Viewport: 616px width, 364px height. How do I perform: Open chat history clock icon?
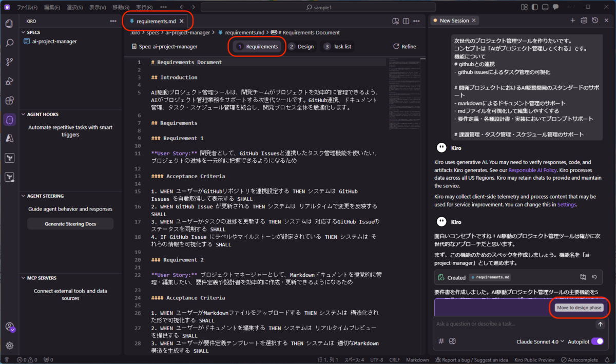click(594, 21)
